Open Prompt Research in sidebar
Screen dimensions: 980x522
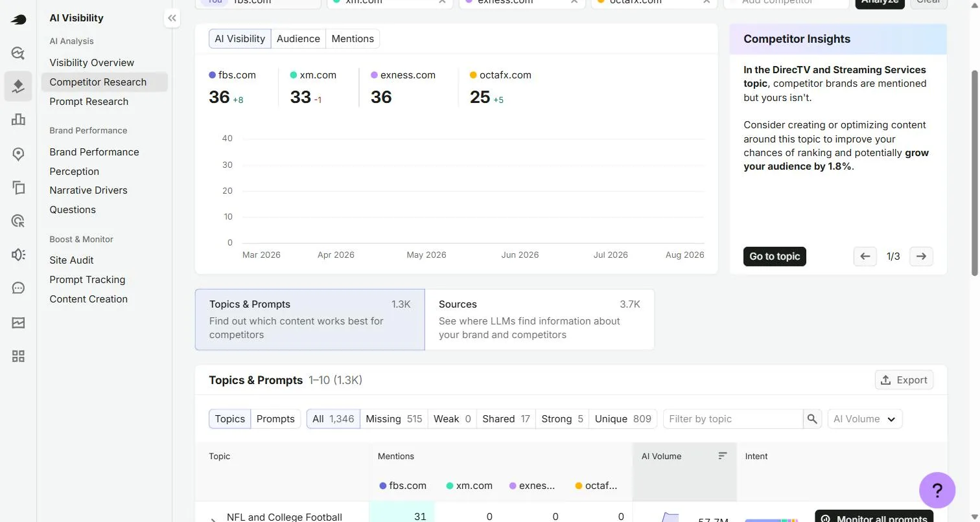tap(89, 102)
